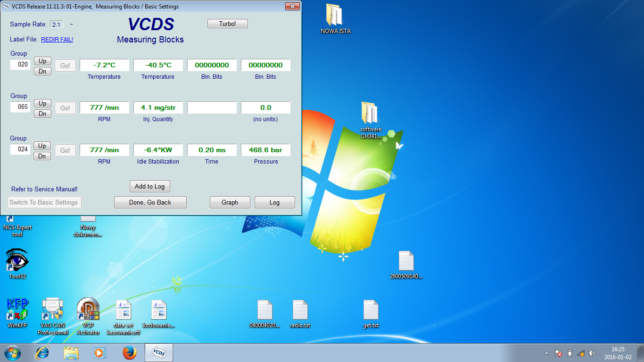Image resolution: width=644 pixels, height=362 pixels.
Task: Launch the VCP Activator shortcut
Action: click(88, 309)
